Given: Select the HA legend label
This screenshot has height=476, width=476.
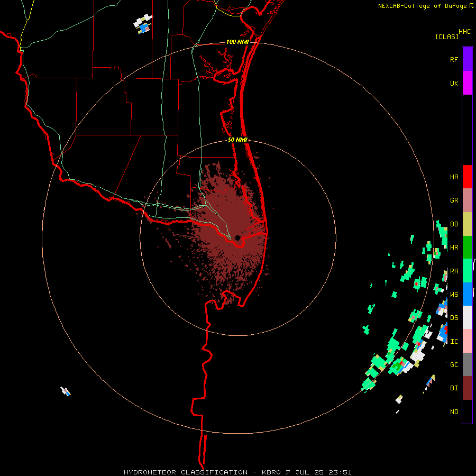Looking at the screenshot, I should (454, 177).
